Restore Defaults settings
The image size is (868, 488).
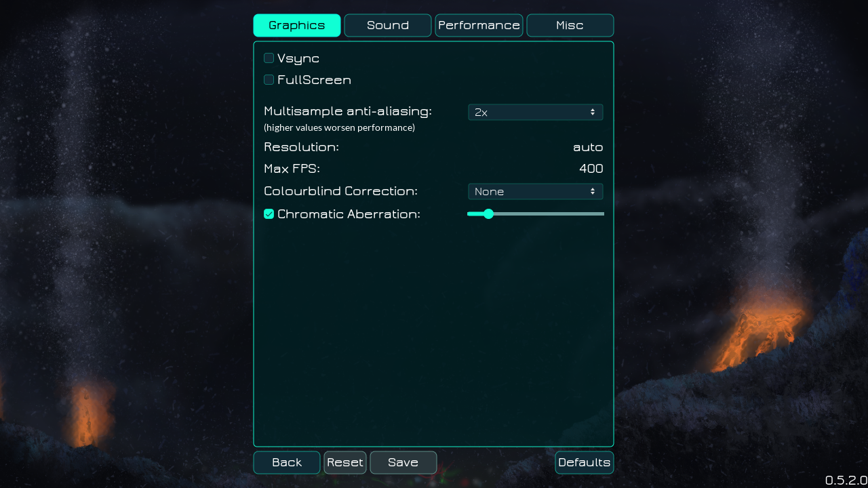585,462
